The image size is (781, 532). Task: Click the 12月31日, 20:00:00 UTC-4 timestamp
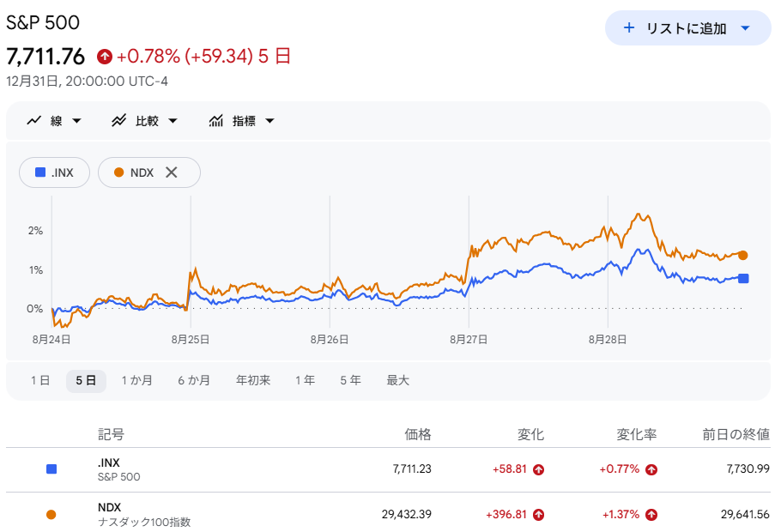88,82
